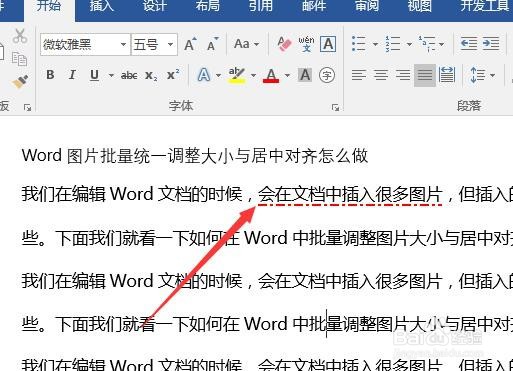Open text effects dropdown arrow
The image size is (513, 371).
[x=218, y=76]
